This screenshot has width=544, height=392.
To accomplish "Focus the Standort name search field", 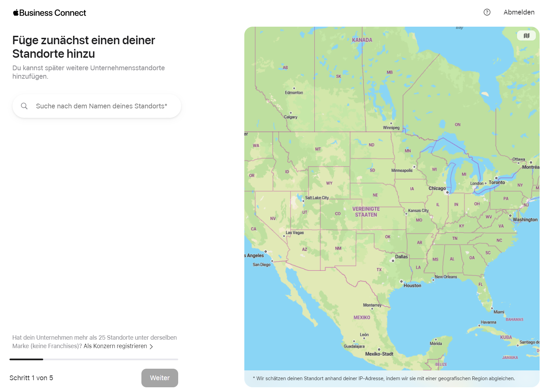I will click(x=97, y=106).
